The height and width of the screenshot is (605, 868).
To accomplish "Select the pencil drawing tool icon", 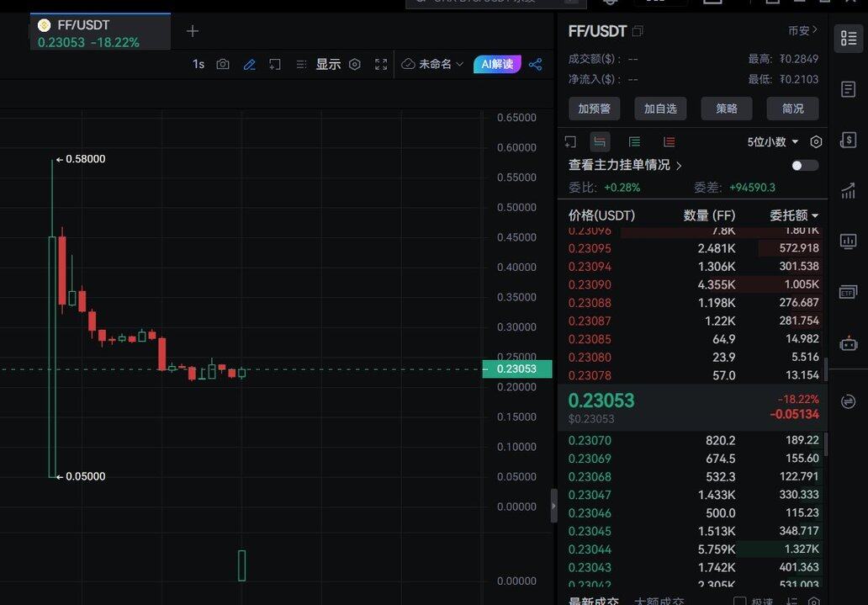I will (249, 64).
